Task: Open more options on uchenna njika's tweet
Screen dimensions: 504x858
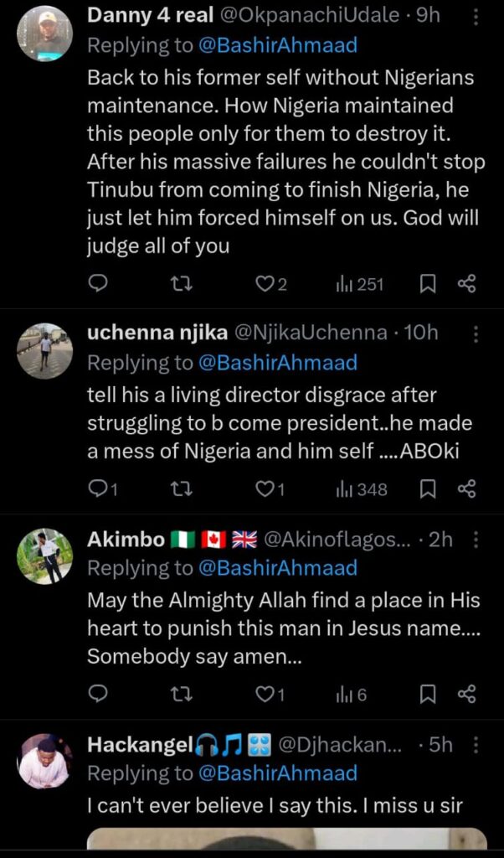Action: coord(476,333)
